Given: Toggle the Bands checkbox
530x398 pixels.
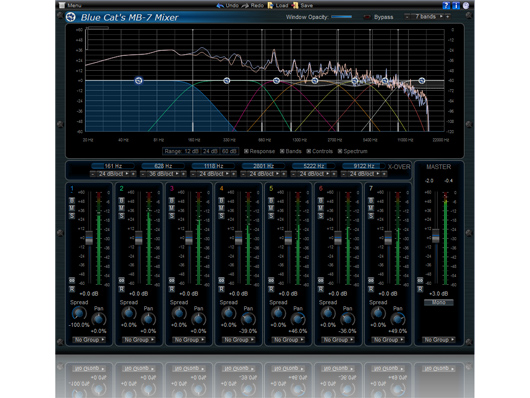Looking at the screenshot, I should pyautogui.click(x=282, y=151).
